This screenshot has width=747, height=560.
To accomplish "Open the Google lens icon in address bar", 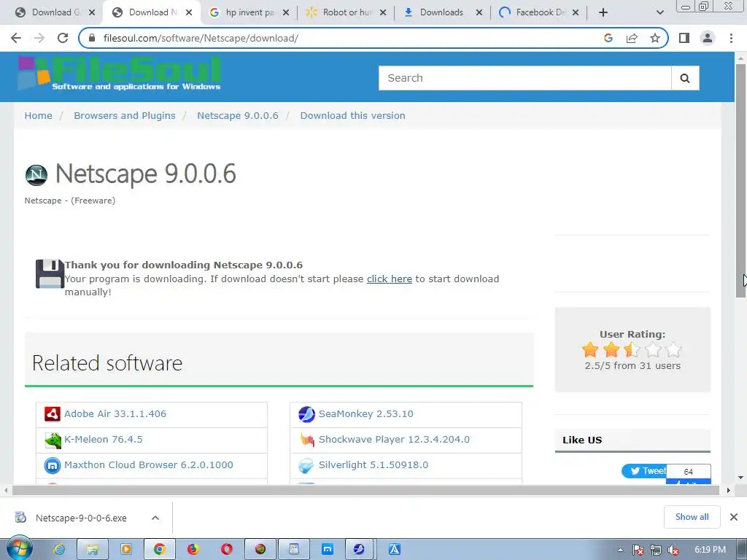I will 608,38.
